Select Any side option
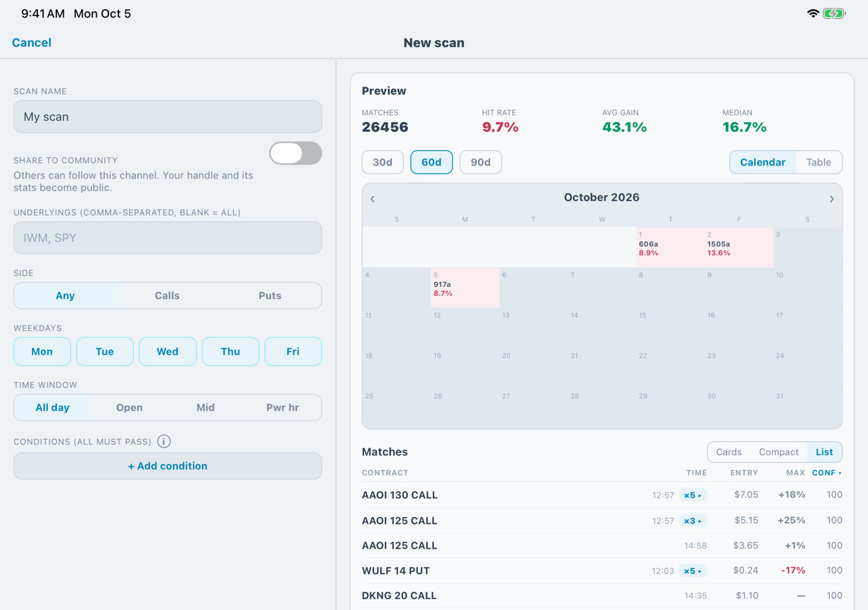 pos(65,296)
